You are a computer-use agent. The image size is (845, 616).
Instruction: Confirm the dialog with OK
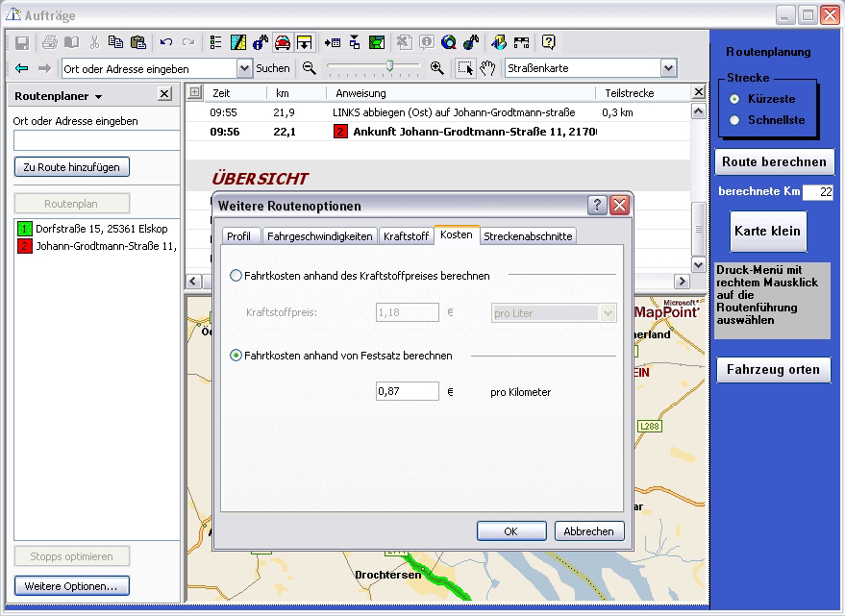(510, 530)
